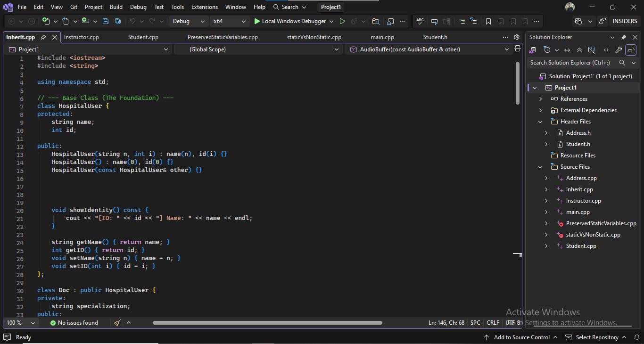Expand the Header Files folder

point(540,121)
